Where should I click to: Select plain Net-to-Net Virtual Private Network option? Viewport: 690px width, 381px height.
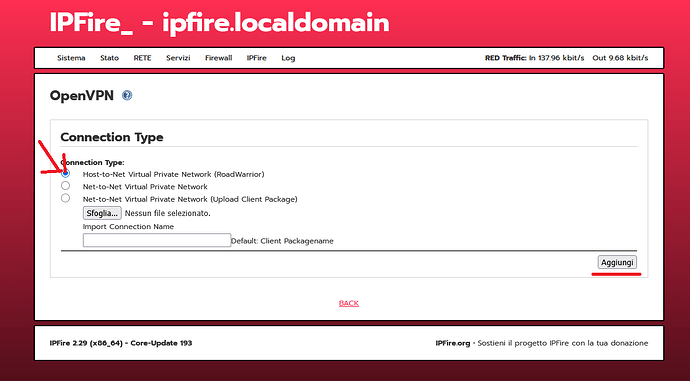[66, 186]
